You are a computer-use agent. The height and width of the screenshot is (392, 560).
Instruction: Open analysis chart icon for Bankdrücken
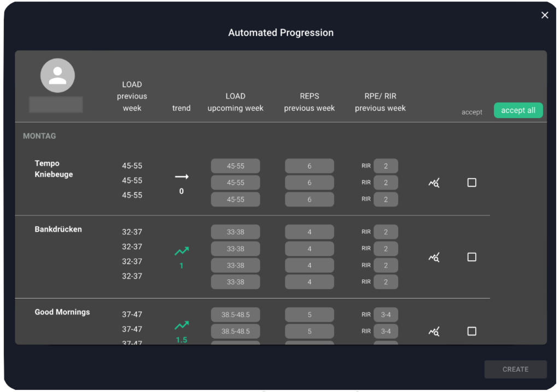[434, 257]
